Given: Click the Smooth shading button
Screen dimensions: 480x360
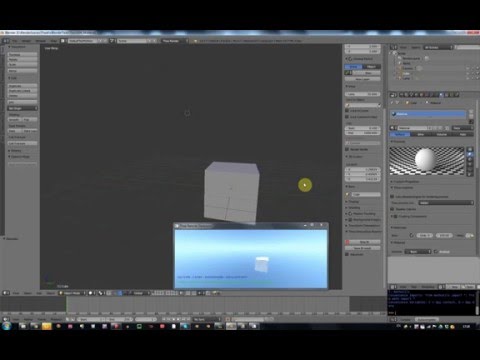Looking at the screenshot, I should [15, 119].
